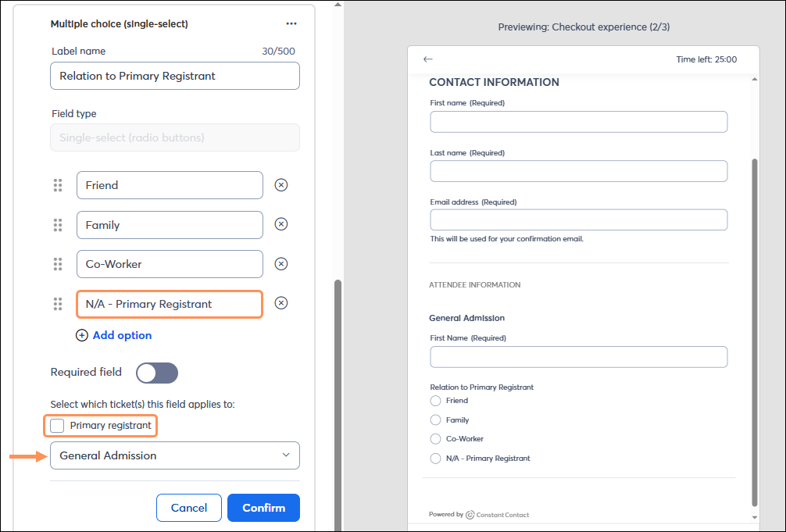Toggle the Required field switch
Viewport: 786px width, 532px height.
[157, 373]
